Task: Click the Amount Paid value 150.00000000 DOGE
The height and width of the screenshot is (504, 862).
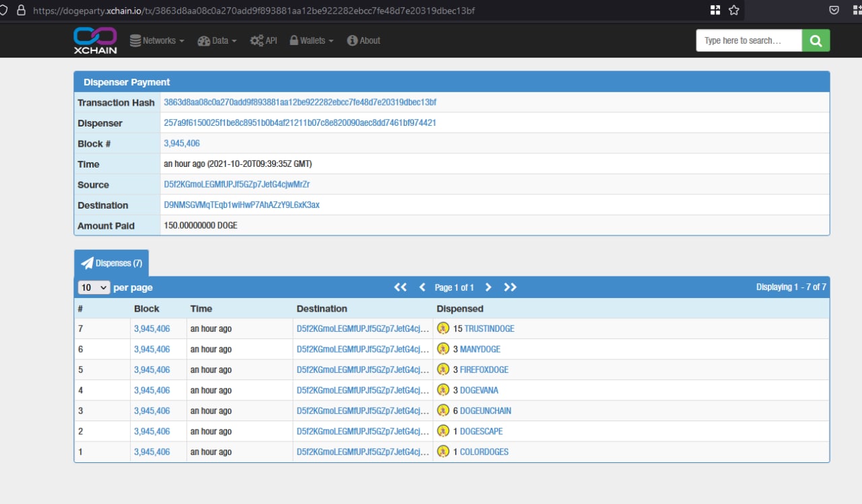Action: (x=201, y=225)
